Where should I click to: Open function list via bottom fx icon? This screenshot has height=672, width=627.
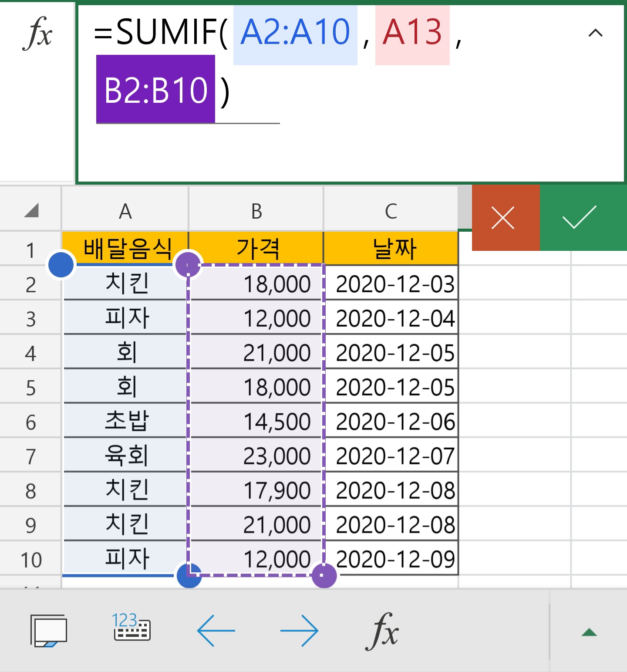(382, 631)
